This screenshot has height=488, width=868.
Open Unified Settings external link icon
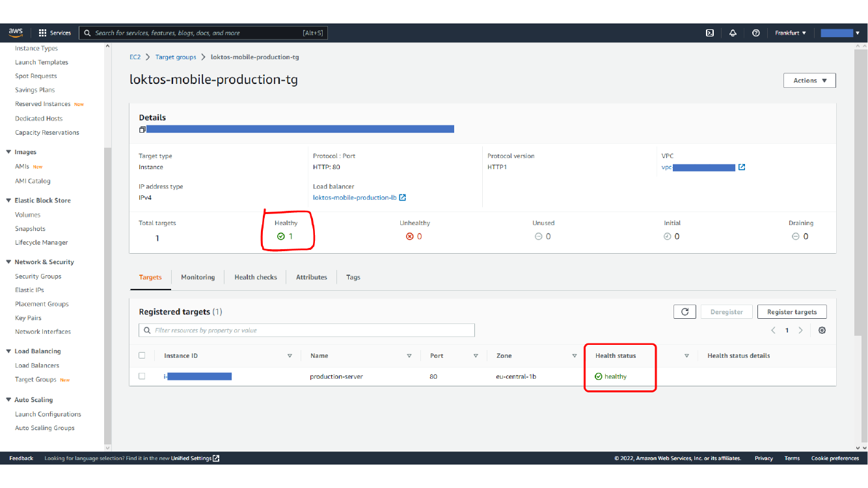(216, 458)
